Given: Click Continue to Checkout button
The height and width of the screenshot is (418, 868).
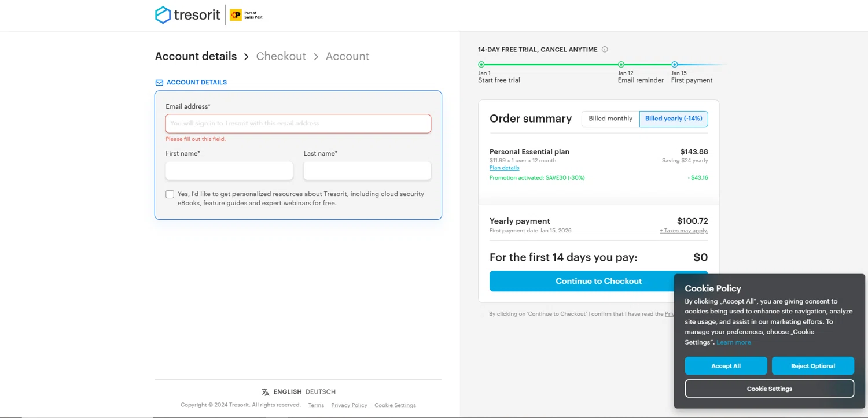Looking at the screenshot, I should click(x=598, y=281).
